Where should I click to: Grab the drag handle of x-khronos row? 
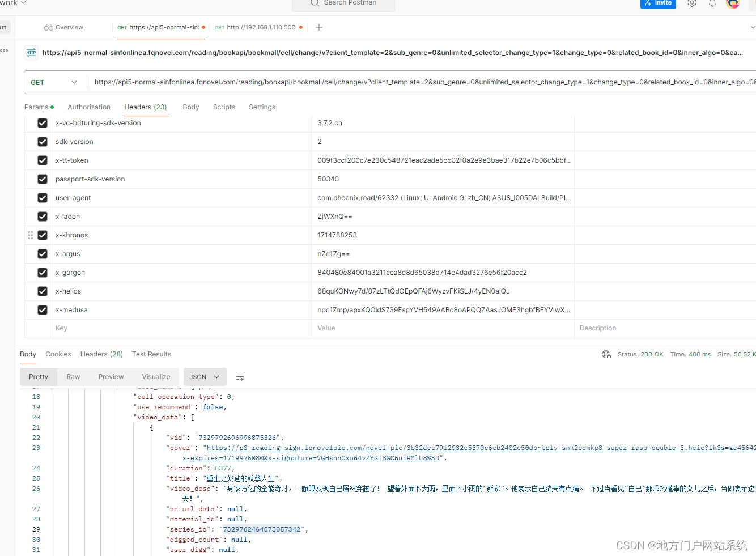point(31,235)
